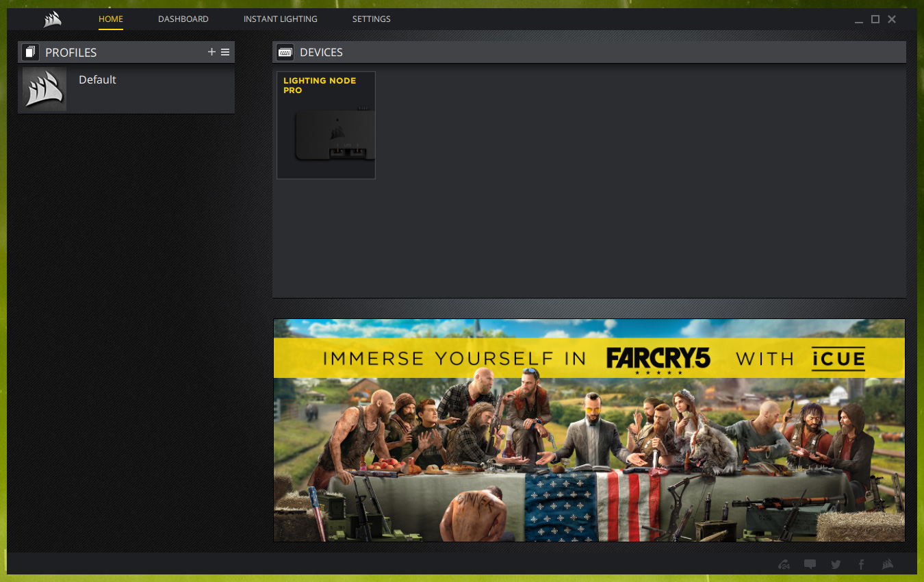Open Corsair Facebook page icon
This screenshot has height=582, width=924.
[861, 565]
